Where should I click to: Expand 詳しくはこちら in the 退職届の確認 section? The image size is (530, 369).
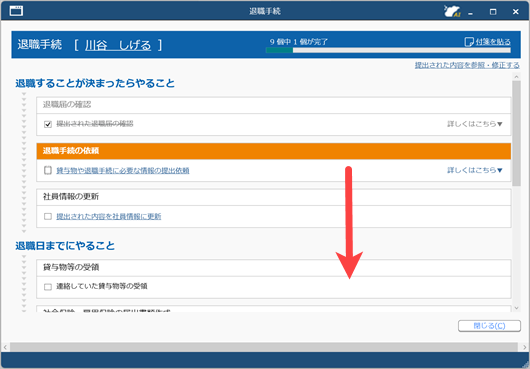tap(475, 124)
